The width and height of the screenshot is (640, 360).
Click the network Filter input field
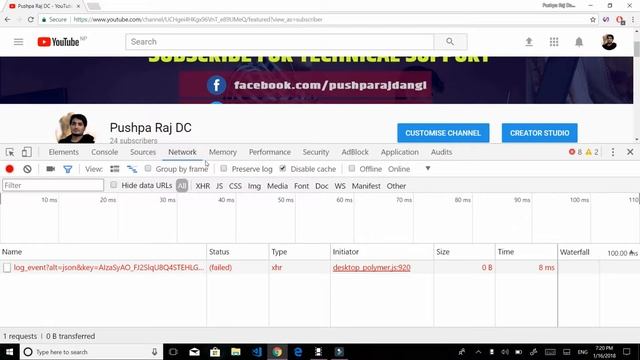coord(53,185)
